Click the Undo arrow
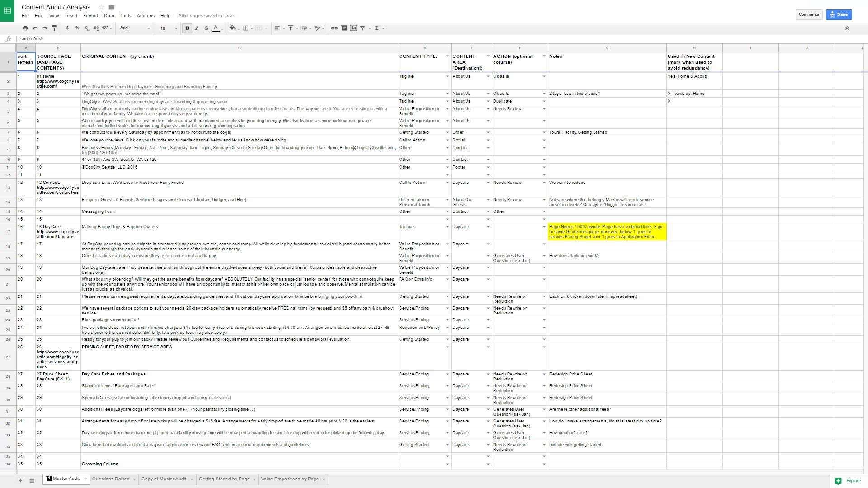 click(x=35, y=28)
